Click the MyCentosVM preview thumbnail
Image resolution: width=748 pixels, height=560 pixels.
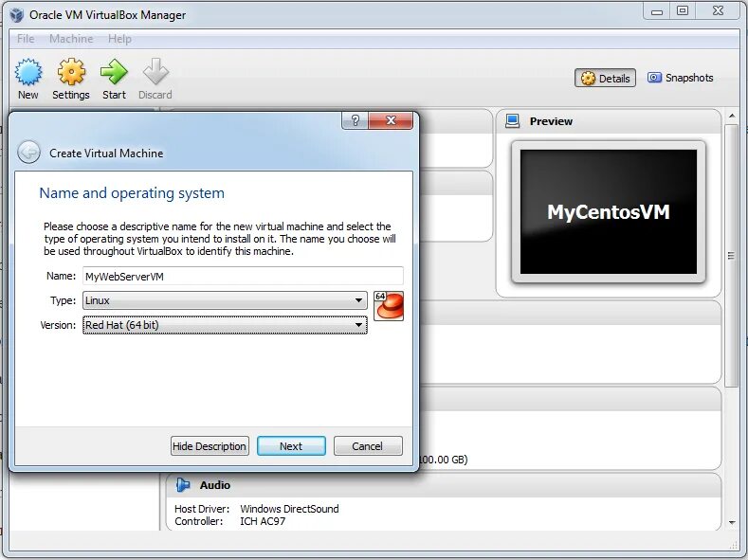(x=609, y=212)
